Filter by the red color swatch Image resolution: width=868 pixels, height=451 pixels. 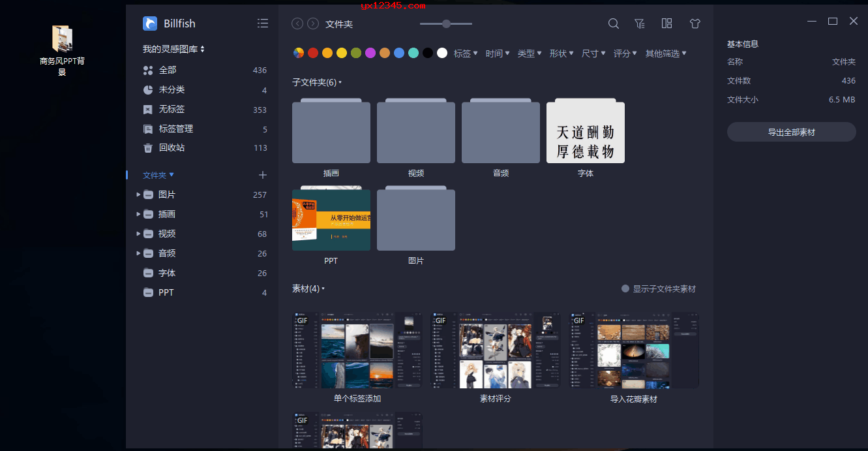click(x=313, y=54)
